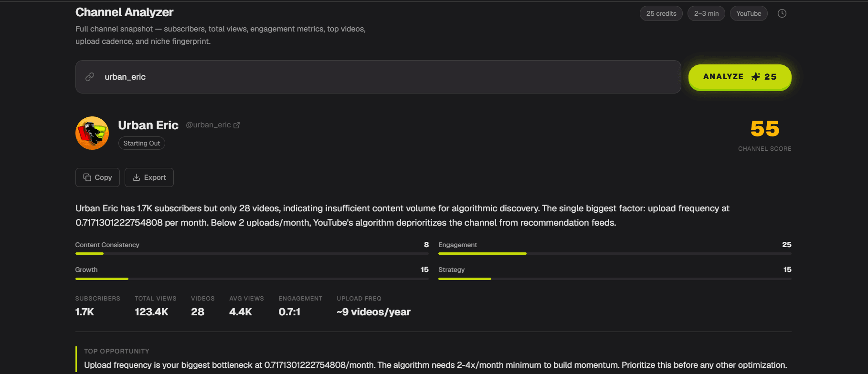This screenshot has width=868, height=374.
Task: Export the channel analysis
Action: coord(149,177)
